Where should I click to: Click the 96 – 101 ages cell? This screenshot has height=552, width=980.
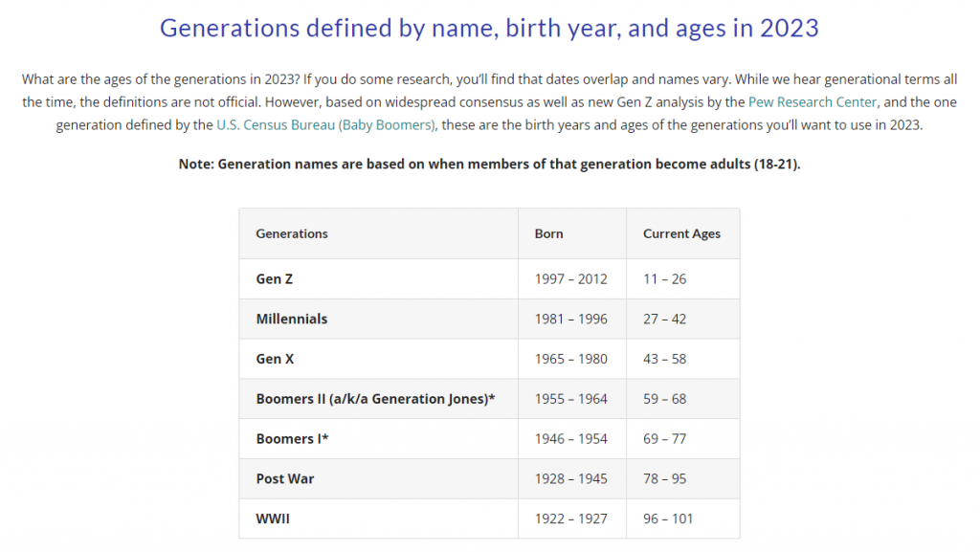point(668,519)
